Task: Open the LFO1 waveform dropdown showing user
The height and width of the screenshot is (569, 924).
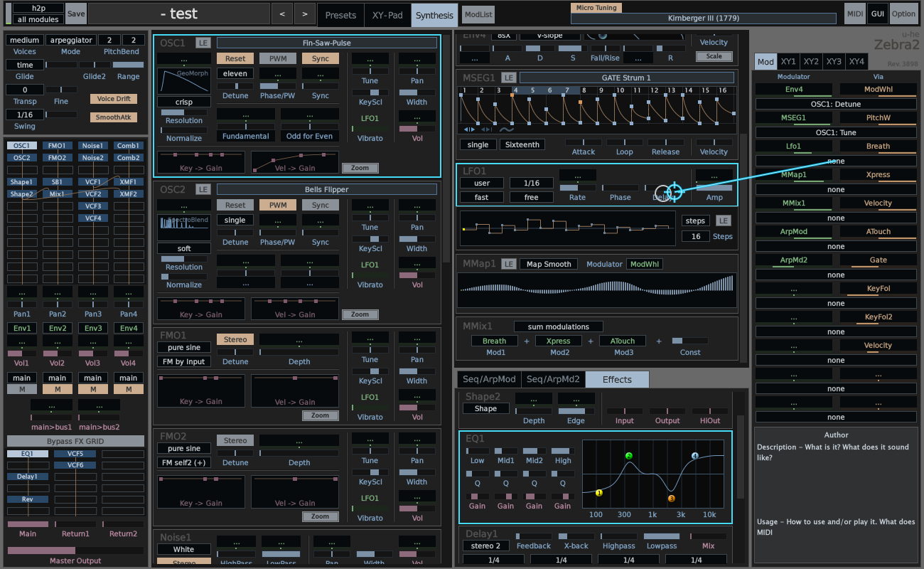Action: [x=482, y=183]
